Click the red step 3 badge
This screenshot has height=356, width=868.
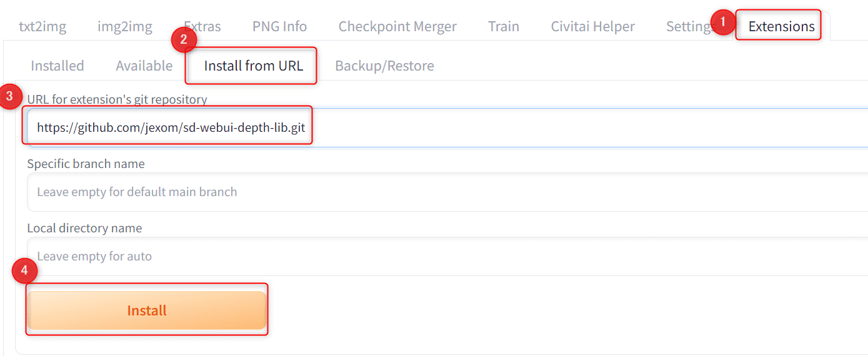click(9, 97)
